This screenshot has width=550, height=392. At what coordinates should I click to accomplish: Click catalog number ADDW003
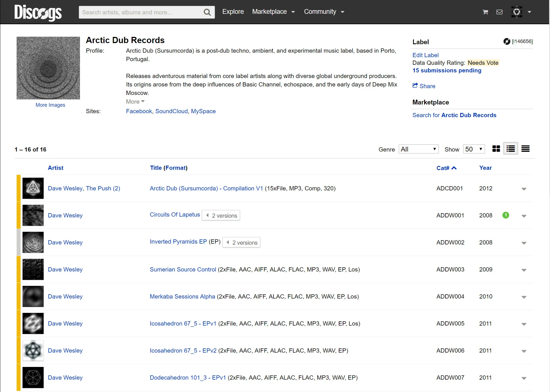point(450,269)
